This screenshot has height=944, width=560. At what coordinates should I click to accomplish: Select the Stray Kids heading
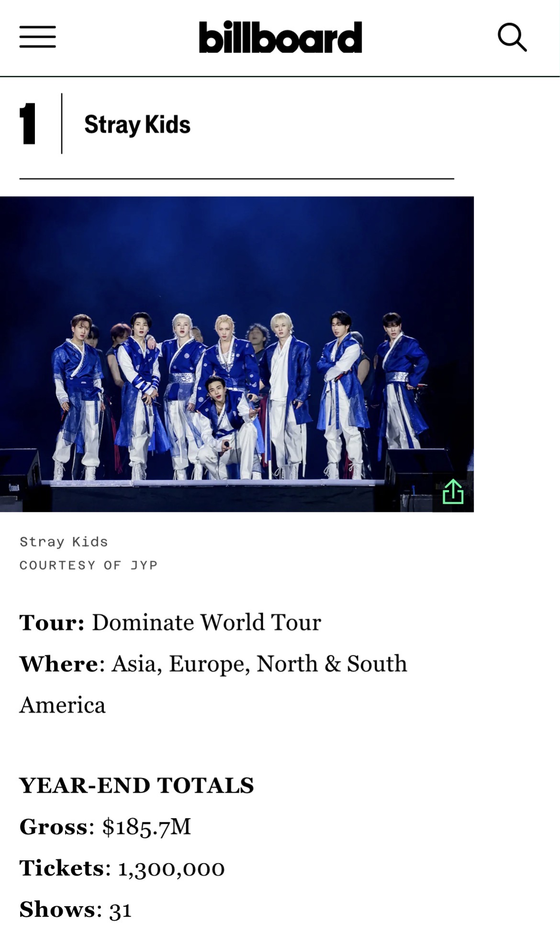point(137,125)
